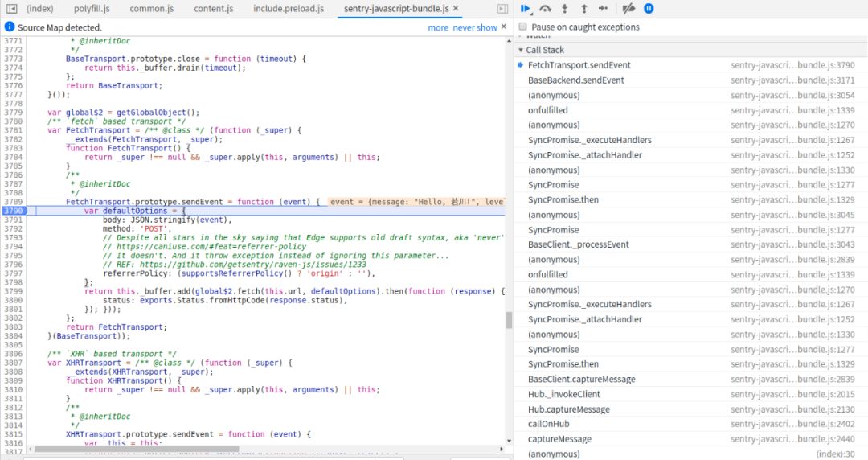This screenshot has height=460, width=868.
Task: Select callOnHub call stack frame
Action: coord(691,424)
